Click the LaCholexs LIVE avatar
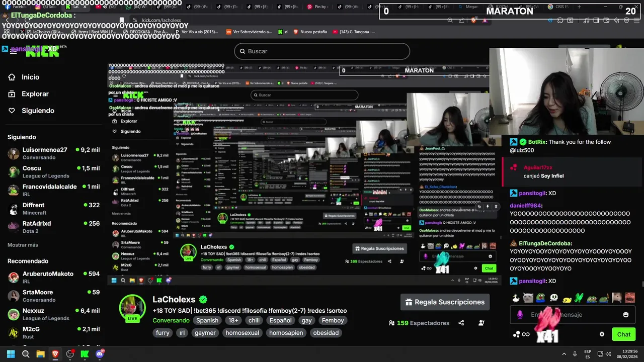 (132, 308)
